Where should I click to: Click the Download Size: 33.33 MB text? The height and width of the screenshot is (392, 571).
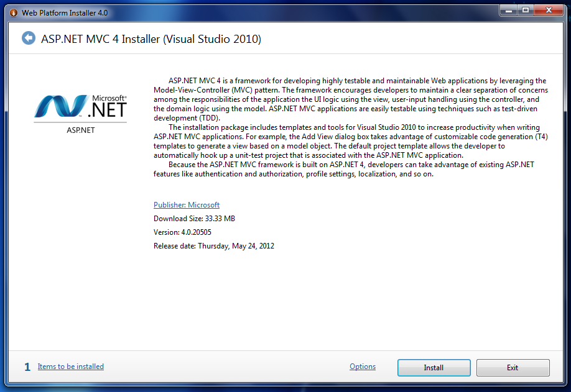[x=194, y=219]
